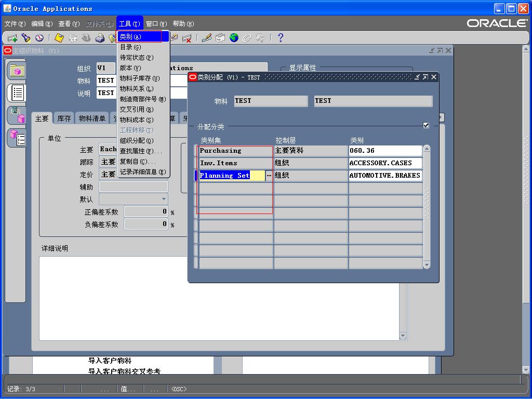Click the printer icon in the toolbar
Viewport: 532px width, 399px height.
click(100, 38)
